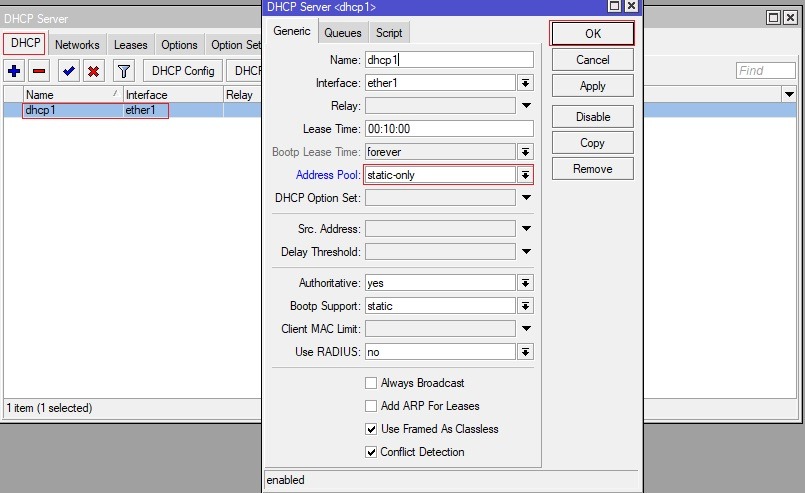Click the blue checkmark Enable icon

coord(68,71)
